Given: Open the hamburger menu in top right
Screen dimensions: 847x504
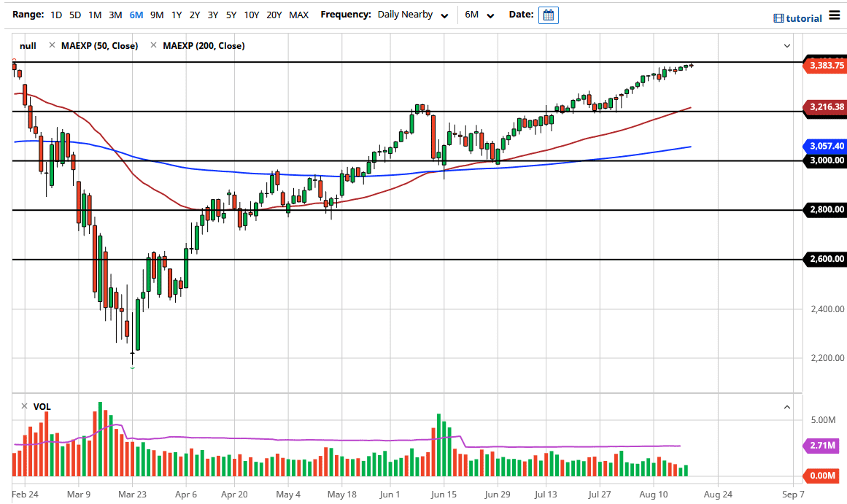Looking at the screenshot, I should pyautogui.click(x=836, y=15).
